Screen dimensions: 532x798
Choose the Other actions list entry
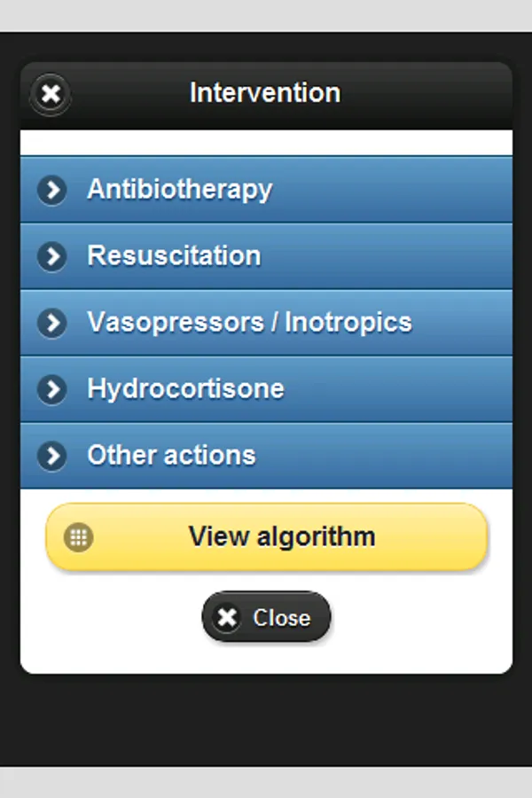coord(266,456)
